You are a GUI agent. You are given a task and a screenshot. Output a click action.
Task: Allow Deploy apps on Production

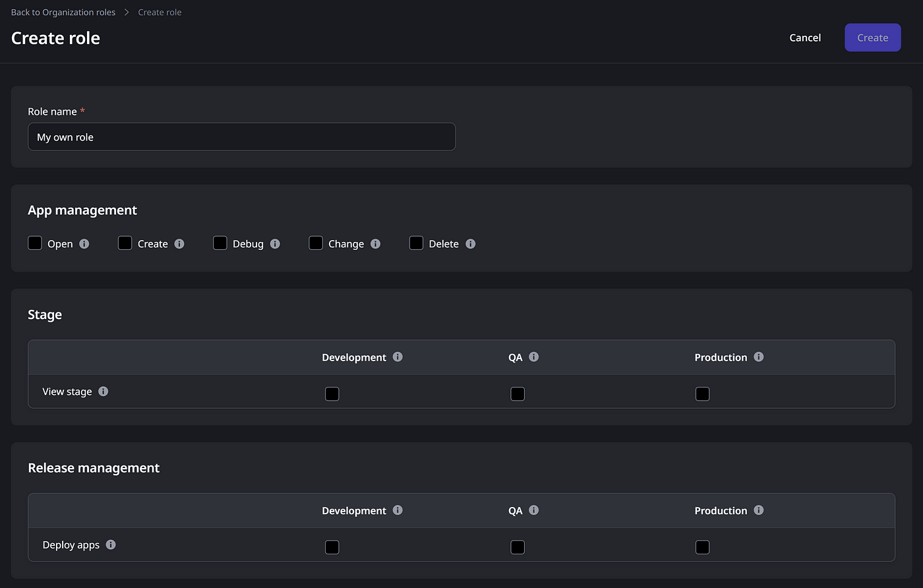tap(703, 547)
